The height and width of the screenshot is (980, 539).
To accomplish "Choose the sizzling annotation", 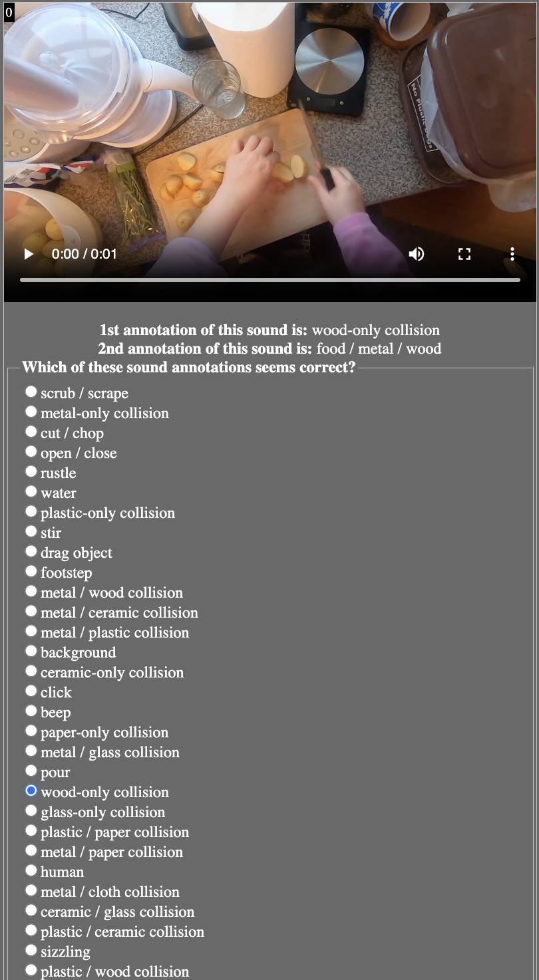I will pos(31,950).
